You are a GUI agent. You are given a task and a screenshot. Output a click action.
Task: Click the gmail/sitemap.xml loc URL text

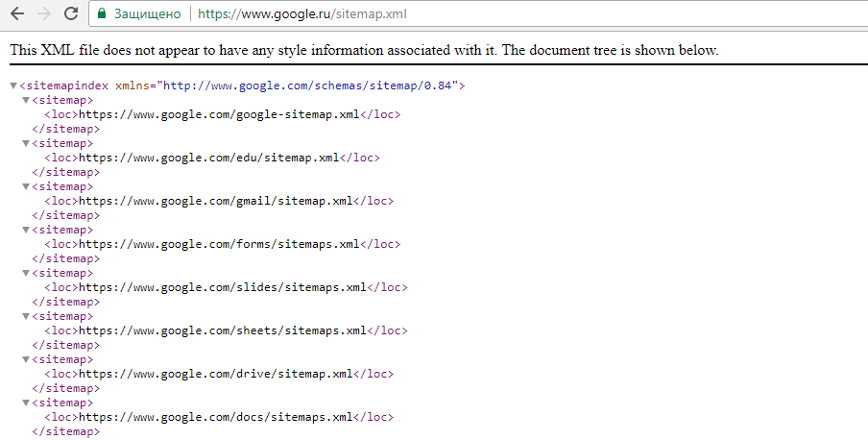click(216, 201)
